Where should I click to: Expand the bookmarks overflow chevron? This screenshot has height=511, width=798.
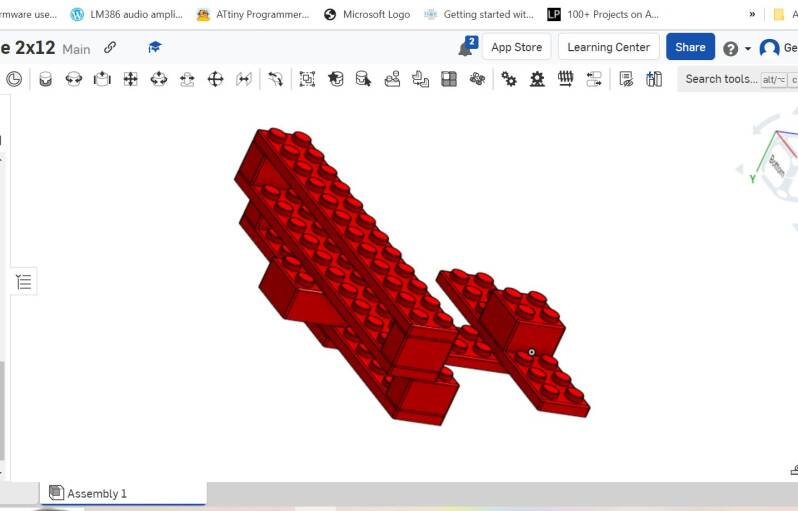point(752,14)
